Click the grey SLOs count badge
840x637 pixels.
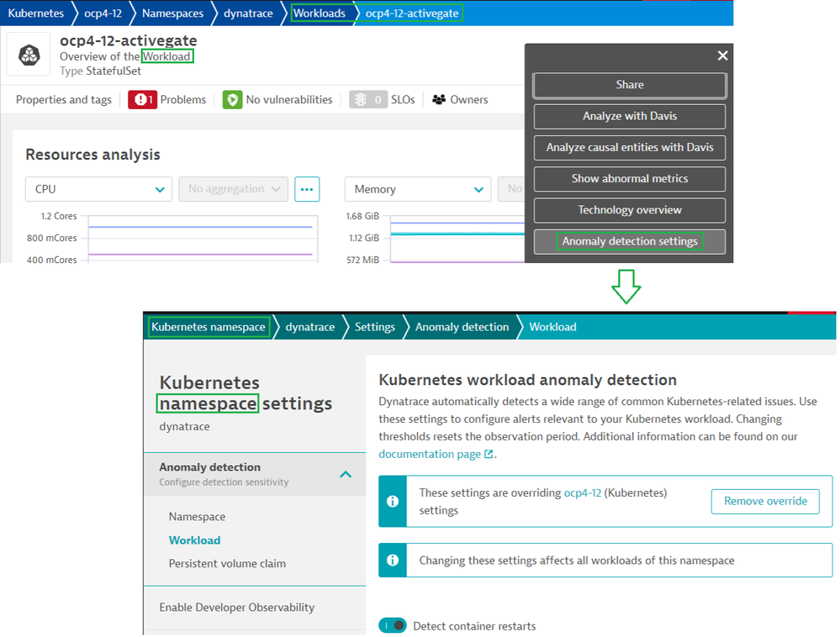click(367, 99)
